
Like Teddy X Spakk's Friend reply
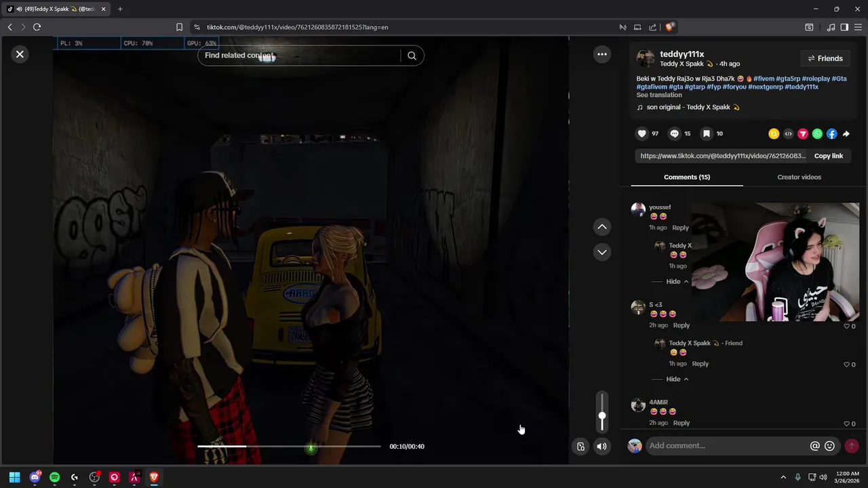847,365
